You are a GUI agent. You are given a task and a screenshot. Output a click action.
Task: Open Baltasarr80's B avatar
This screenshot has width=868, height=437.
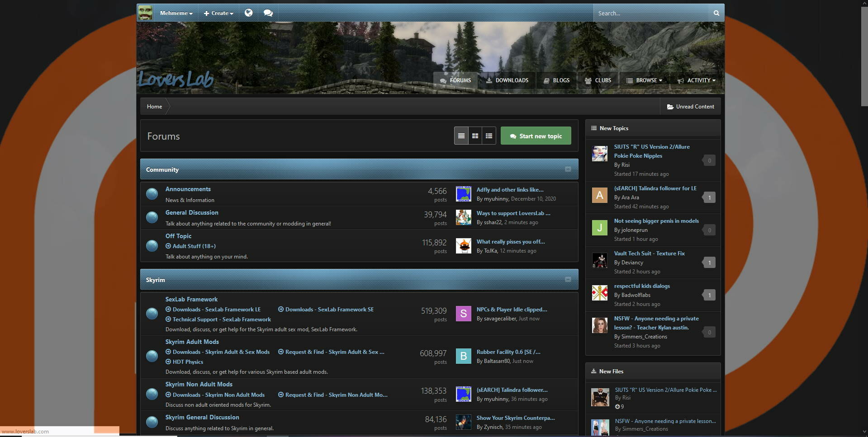[463, 356]
